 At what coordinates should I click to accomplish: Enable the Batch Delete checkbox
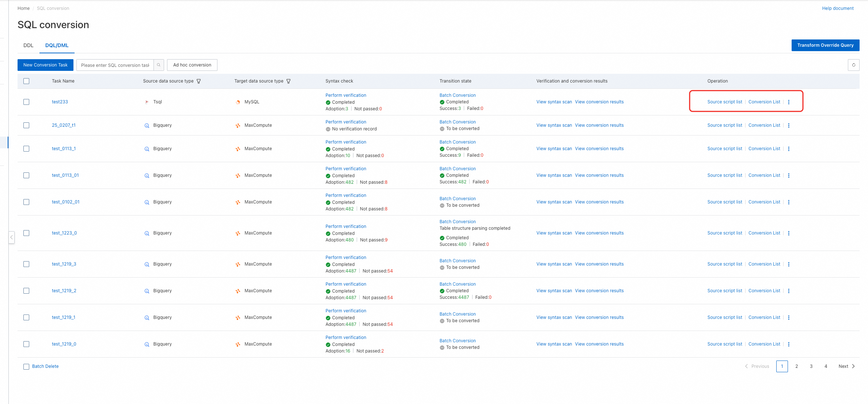pos(26,366)
